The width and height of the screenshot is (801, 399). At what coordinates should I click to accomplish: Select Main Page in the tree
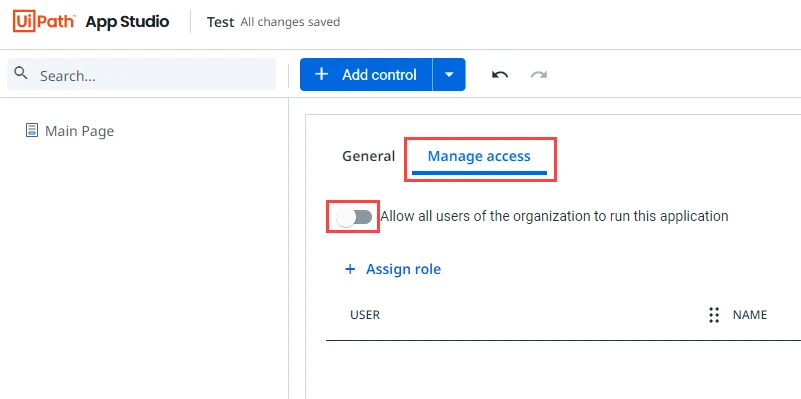click(x=79, y=131)
